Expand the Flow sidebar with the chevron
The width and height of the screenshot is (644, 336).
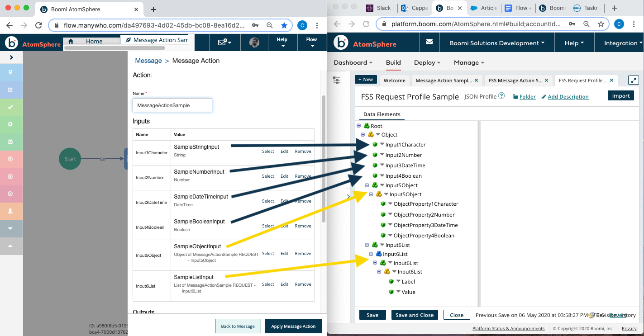tap(11, 57)
